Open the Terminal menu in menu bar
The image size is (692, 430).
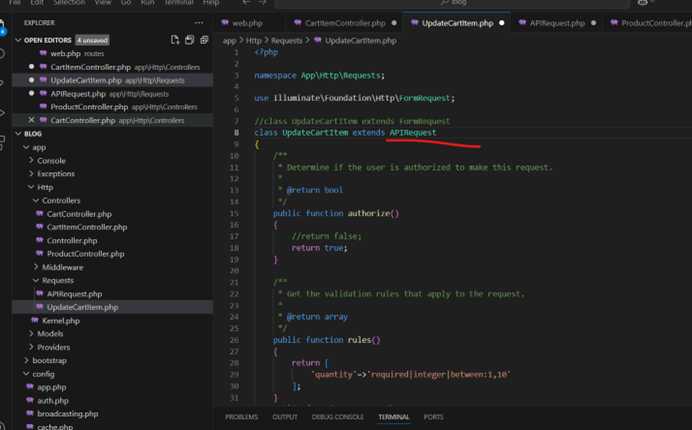point(178,2)
